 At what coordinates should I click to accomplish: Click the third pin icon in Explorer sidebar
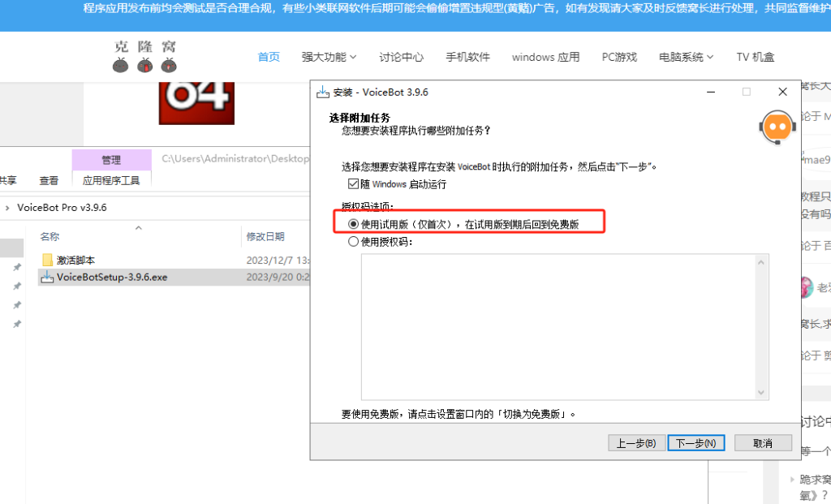17,304
